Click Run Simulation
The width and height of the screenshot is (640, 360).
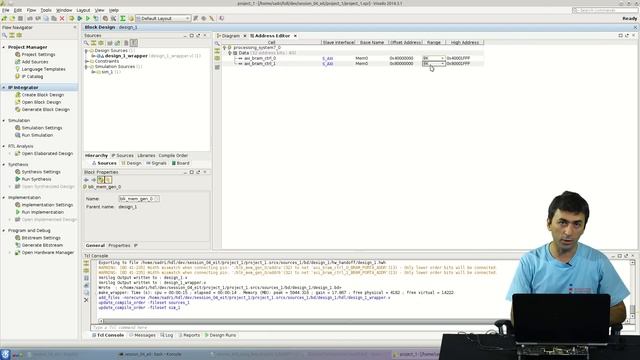[x=37, y=135]
